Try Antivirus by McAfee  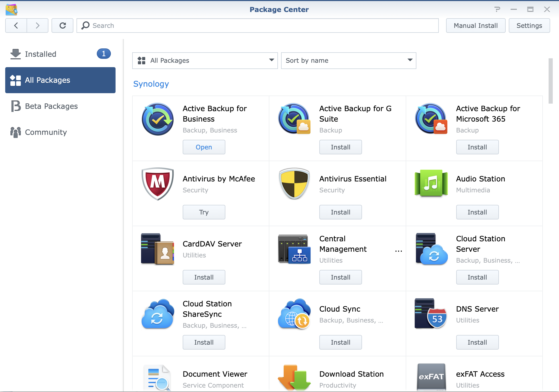click(204, 212)
